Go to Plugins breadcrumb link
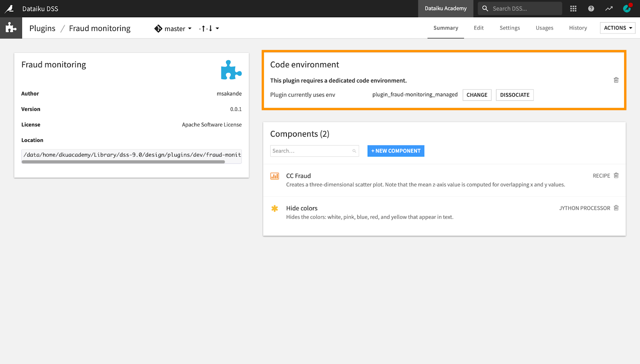Image resolution: width=640 pixels, height=364 pixels. [42, 28]
